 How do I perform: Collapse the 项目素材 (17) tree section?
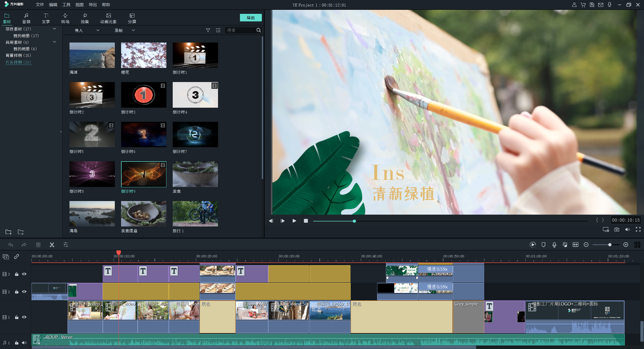tap(54, 29)
